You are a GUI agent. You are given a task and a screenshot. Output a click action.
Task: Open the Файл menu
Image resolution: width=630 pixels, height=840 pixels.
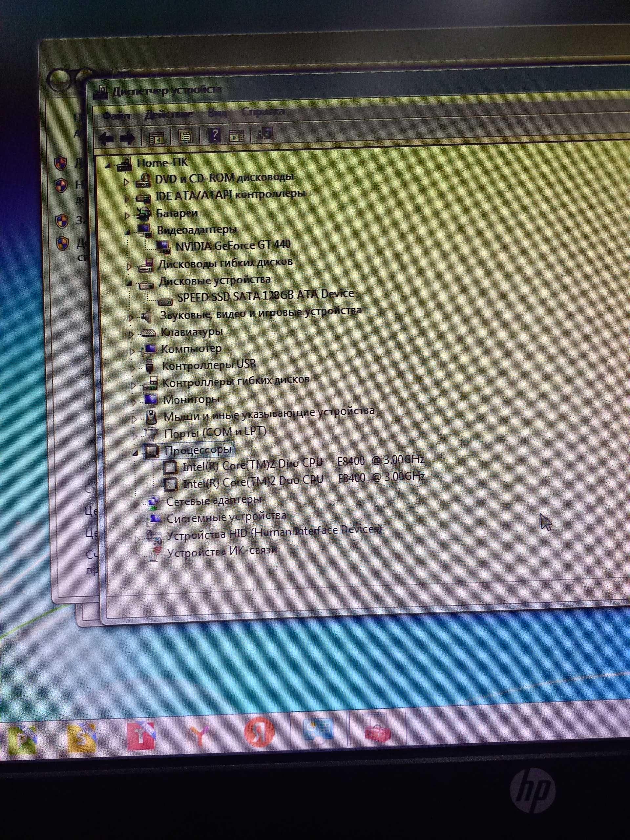click(116, 116)
